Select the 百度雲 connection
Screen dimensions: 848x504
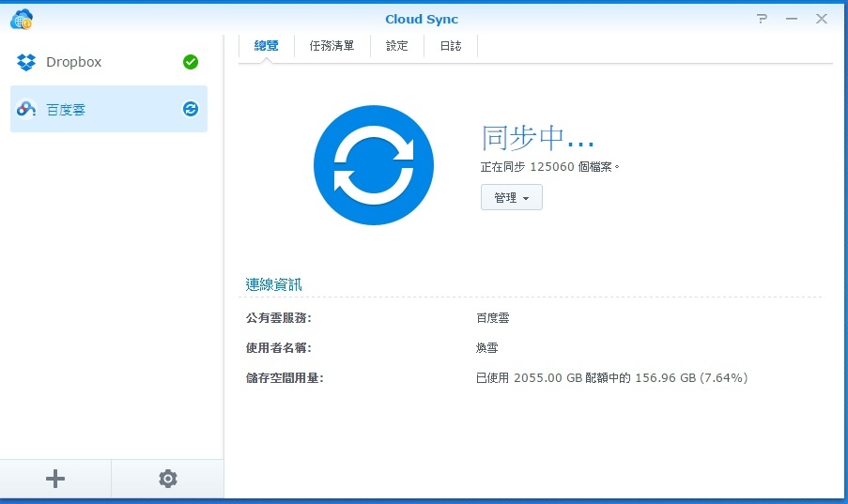(109, 109)
